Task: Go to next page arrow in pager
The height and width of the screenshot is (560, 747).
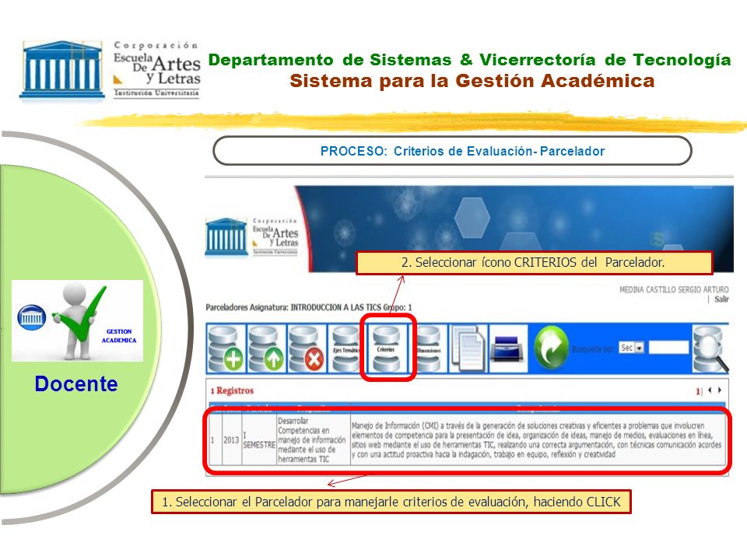Action: [719, 390]
